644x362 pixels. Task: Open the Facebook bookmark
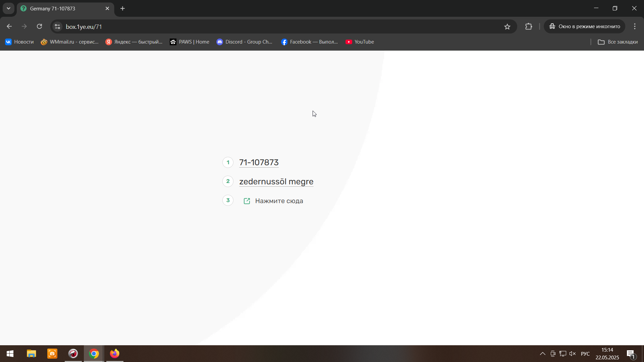309,42
